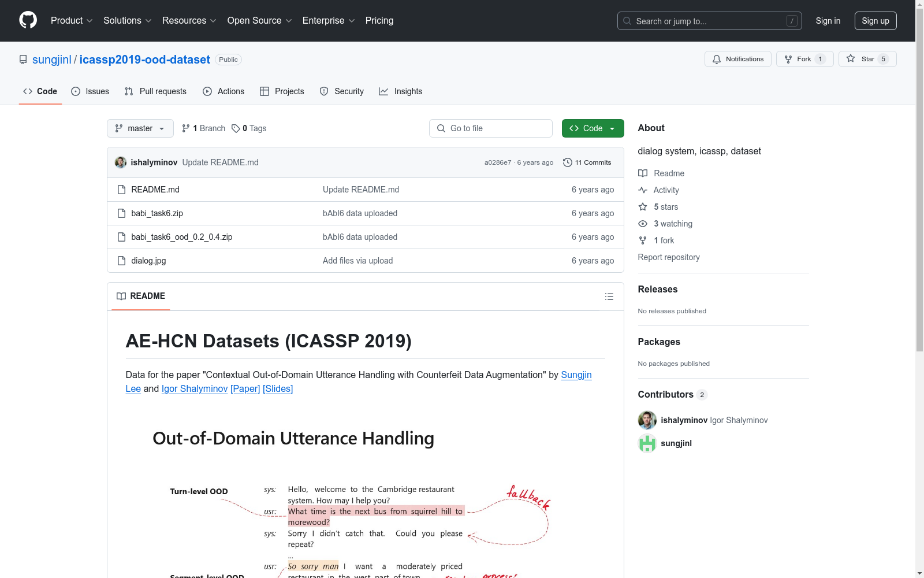Click the tag icon next to Tags
This screenshot has width=924, height=578.
(236, 128)
